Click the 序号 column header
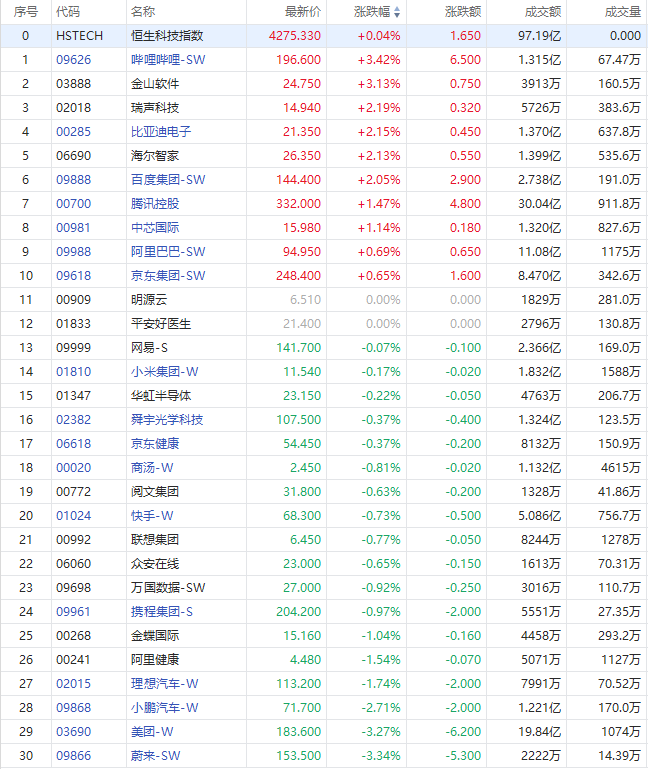This screenshot has width=648, height=769. [x=26, y=12]
